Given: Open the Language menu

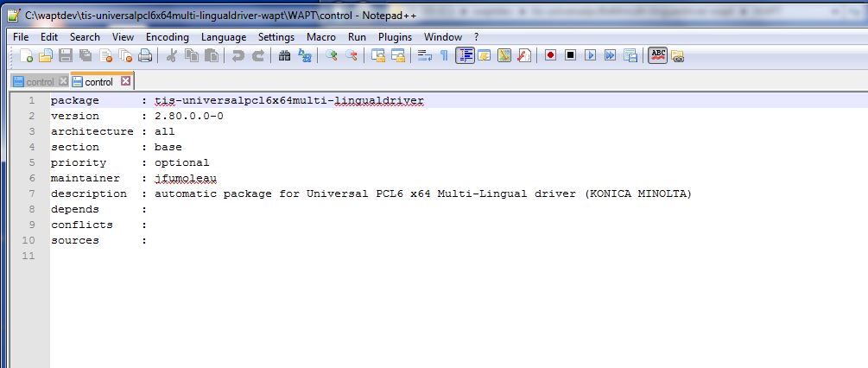Looking at the screenshot, I should click(x=224, y=37).
